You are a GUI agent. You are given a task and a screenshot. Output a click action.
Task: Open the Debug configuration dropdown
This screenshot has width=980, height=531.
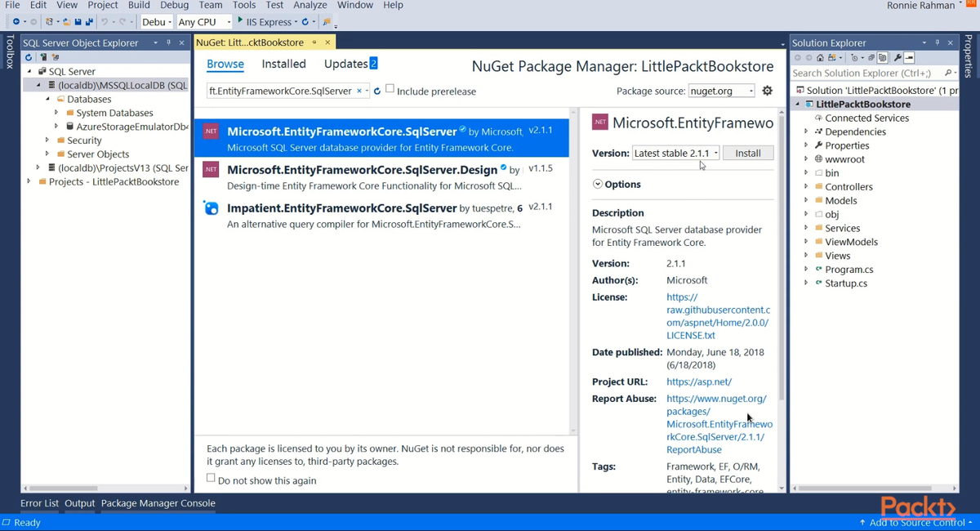click(157, 22)
